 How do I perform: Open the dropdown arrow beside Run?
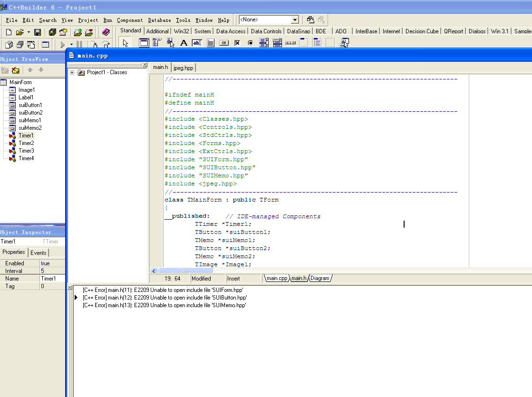click(x=71, y=45)
